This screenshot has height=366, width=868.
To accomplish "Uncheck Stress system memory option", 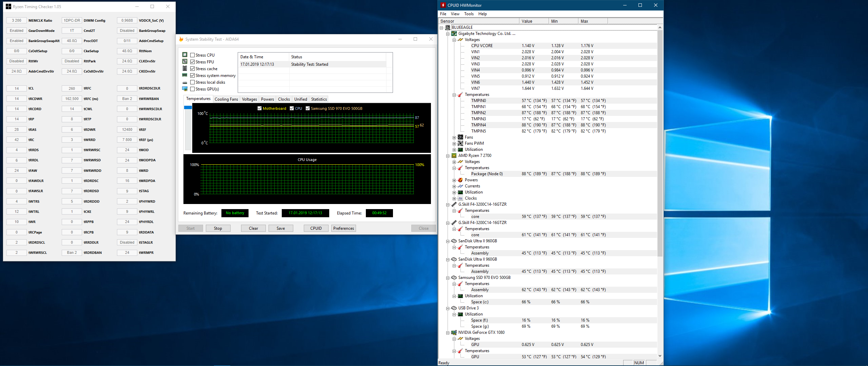I will click(193, 76).
